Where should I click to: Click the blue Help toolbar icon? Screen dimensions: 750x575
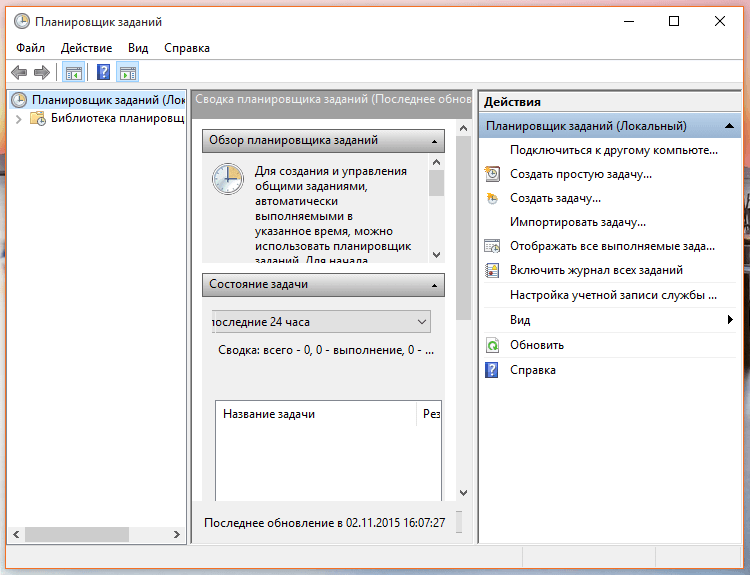coord(103,72)
